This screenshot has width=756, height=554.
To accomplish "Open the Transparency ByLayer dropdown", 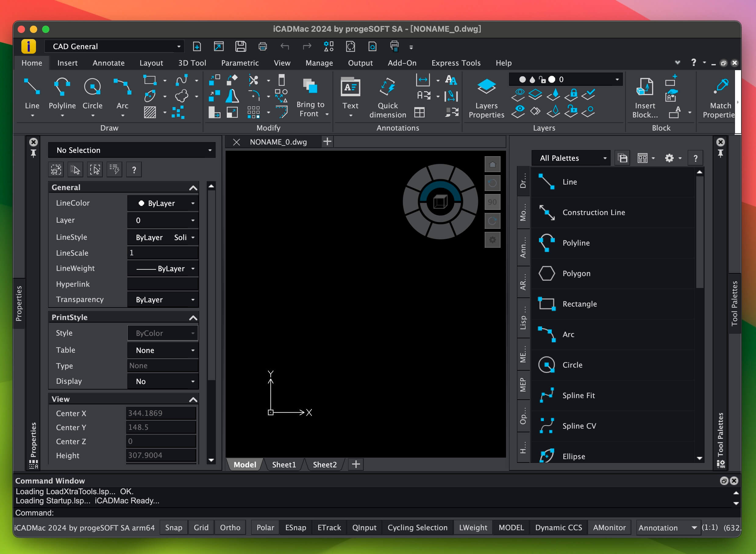I will coord(163,300).
